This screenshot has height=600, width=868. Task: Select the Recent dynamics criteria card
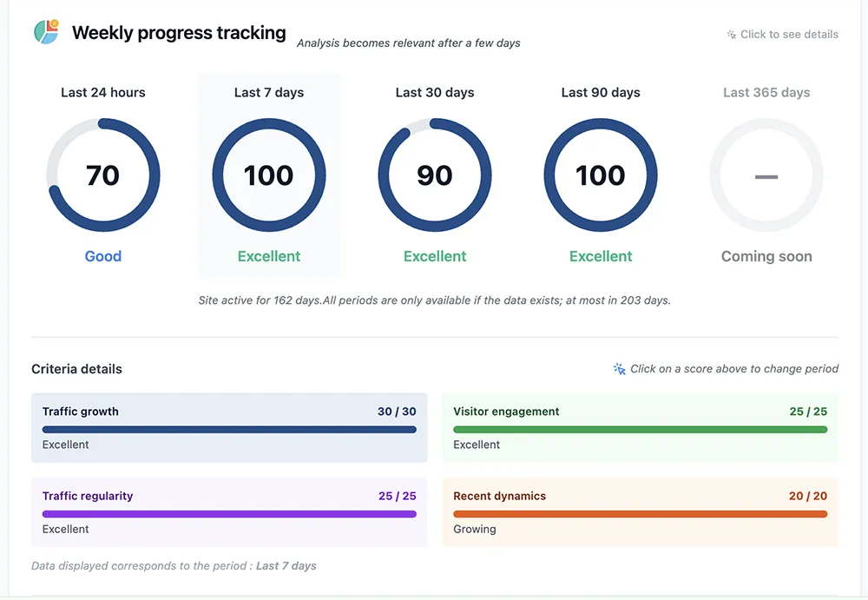click(x=641, y=512)
